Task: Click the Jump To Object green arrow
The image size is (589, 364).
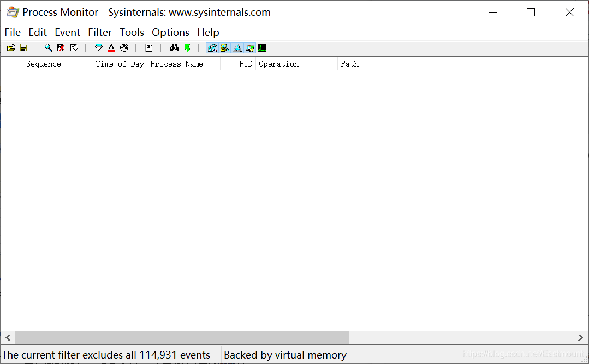Action: [187, 48]
